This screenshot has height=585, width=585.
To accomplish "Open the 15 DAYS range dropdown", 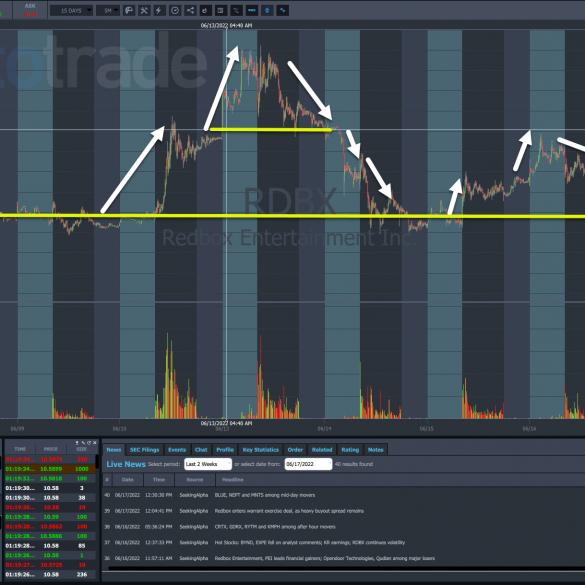I will click(71, 10).
